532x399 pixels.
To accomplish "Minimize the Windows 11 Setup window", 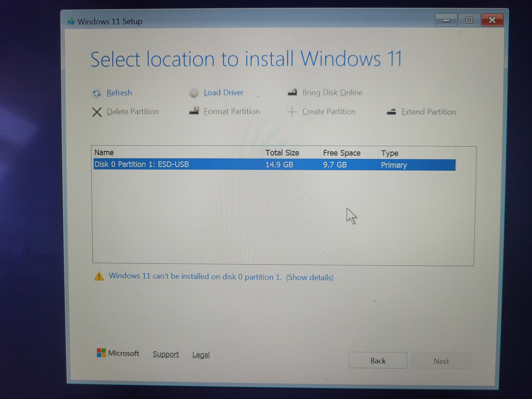I will (446, 20).
